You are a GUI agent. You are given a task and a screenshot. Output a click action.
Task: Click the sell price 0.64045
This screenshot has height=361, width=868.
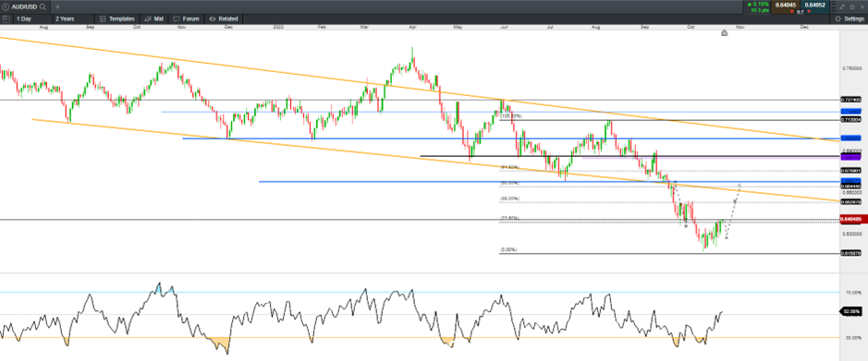786,5
